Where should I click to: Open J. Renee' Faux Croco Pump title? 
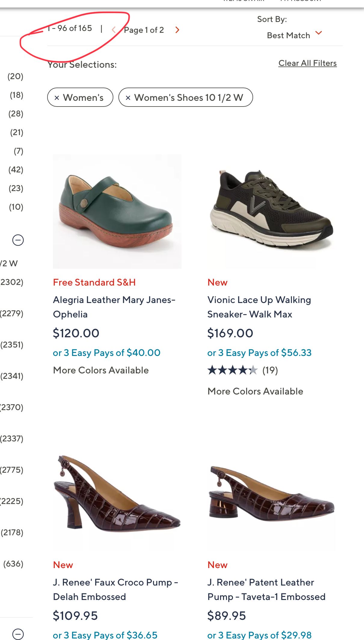click(x=115, y=589)
